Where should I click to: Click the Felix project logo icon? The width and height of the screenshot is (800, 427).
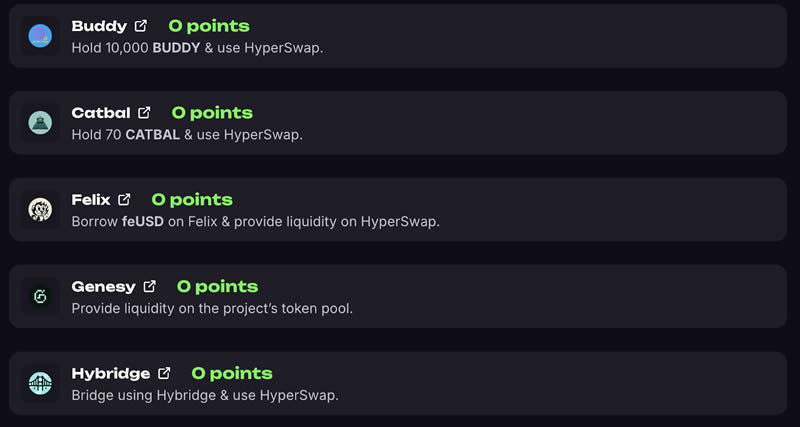click(x=40, y=210)
